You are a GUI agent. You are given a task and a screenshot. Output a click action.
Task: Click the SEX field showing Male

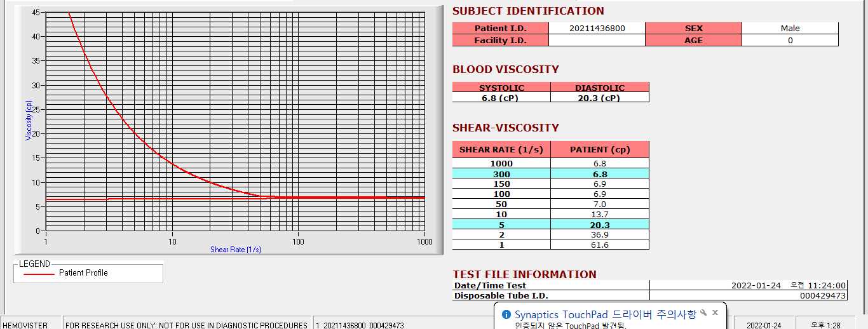(790, 29)
